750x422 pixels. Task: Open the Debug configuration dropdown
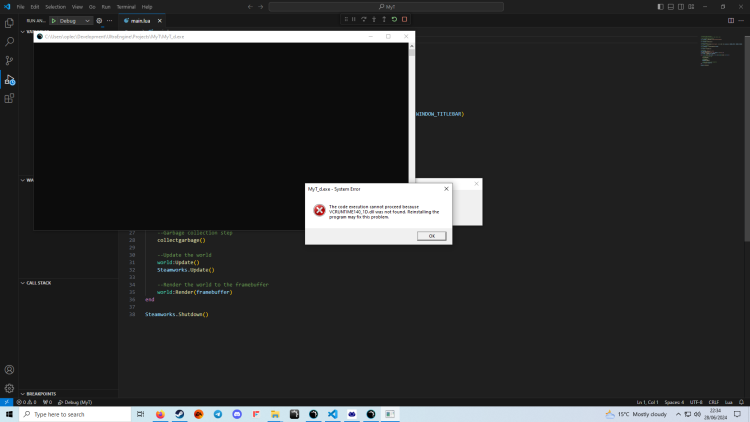click(71, 21)
